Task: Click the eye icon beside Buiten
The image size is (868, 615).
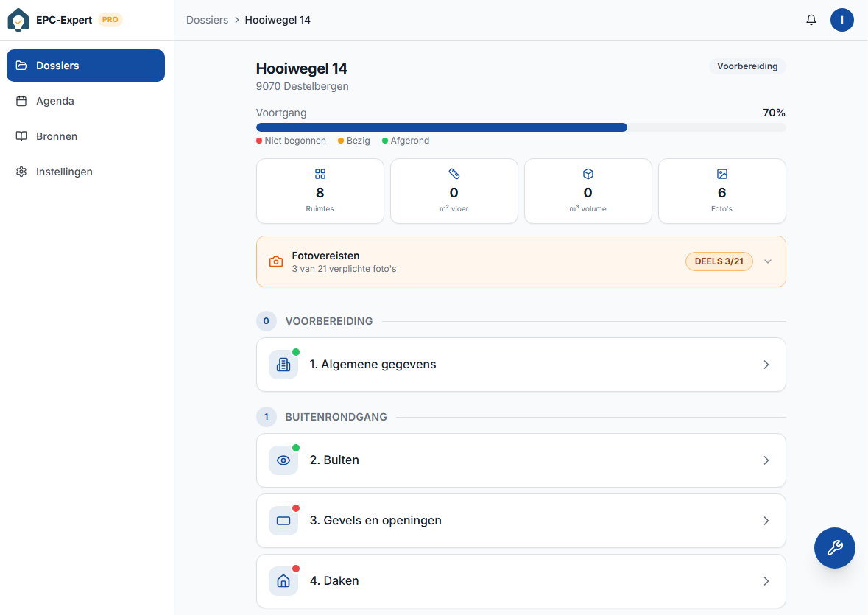Action: click(283, 460)
